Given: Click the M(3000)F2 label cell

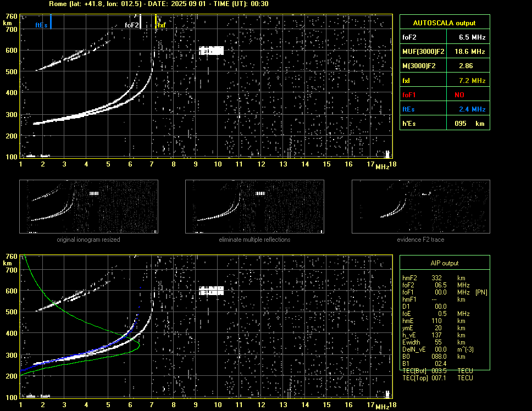Looking at the screenshot, I should (x=423, y=65).
